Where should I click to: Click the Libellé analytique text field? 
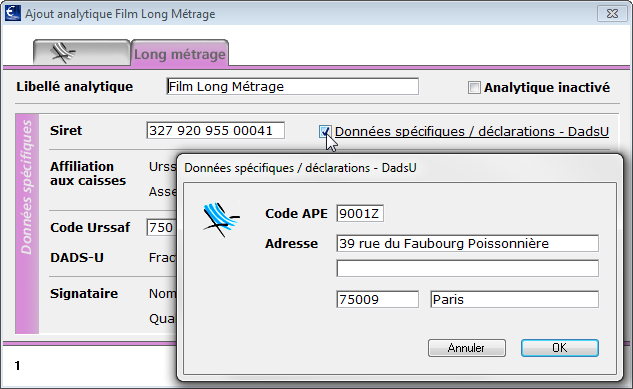tap(293, 86)
